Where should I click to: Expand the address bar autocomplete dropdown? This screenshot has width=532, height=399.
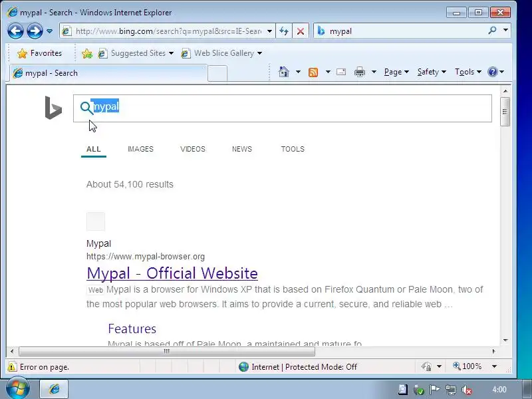pos(269,31)
